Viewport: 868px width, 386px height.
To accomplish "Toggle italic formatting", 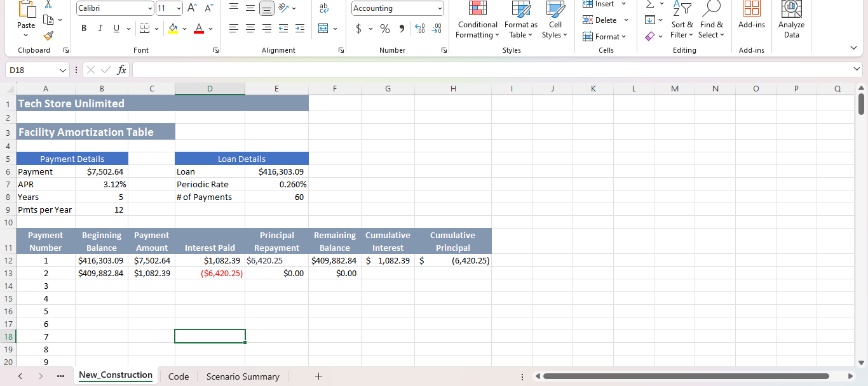I will point(100,29).
